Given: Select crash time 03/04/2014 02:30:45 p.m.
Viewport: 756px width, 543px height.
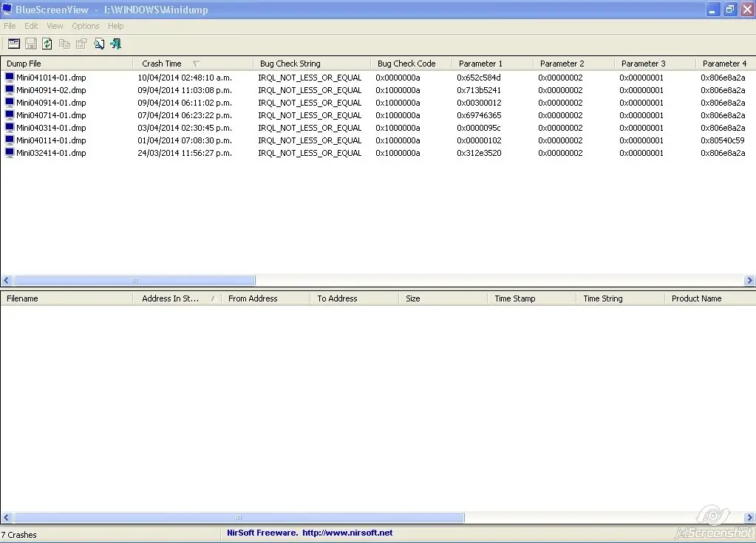Looking at the screenshot, I should click(x=185, y=128).
